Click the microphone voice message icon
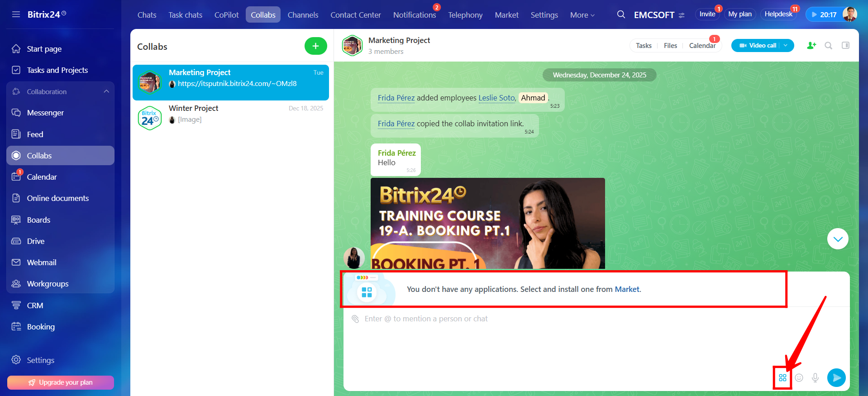 tap(815, 378)
